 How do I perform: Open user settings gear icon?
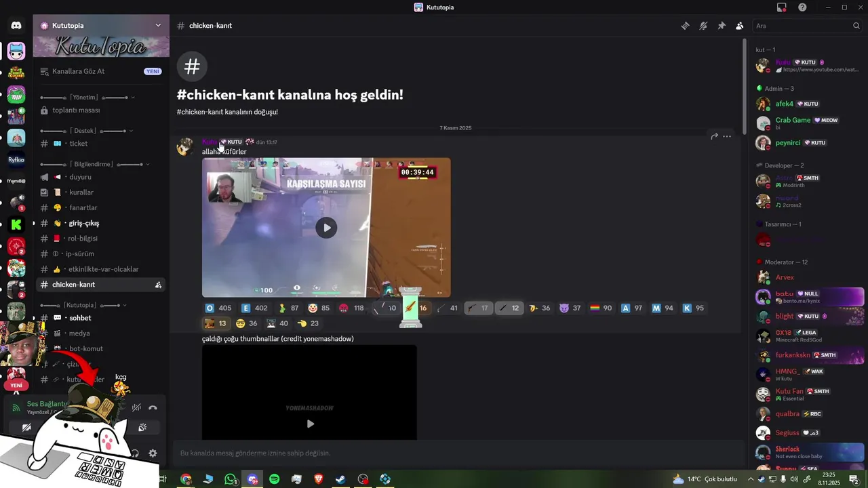tap(153, 453)
